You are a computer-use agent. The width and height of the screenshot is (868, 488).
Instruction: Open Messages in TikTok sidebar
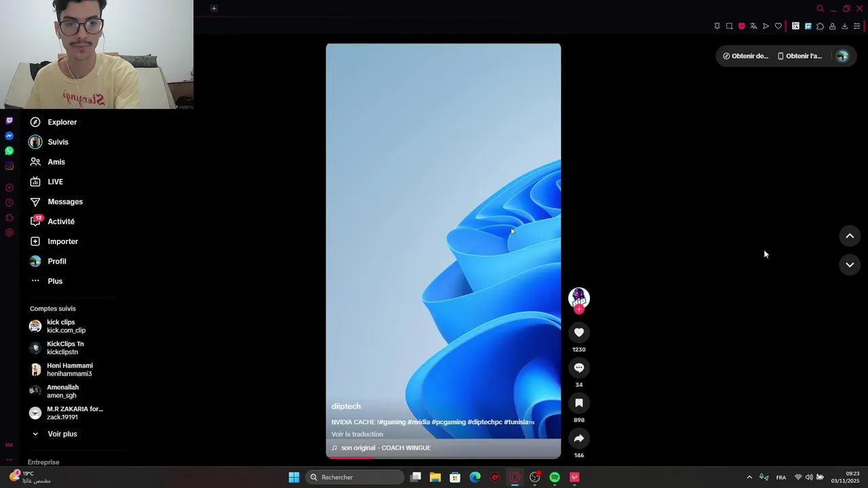pos(56,201)
